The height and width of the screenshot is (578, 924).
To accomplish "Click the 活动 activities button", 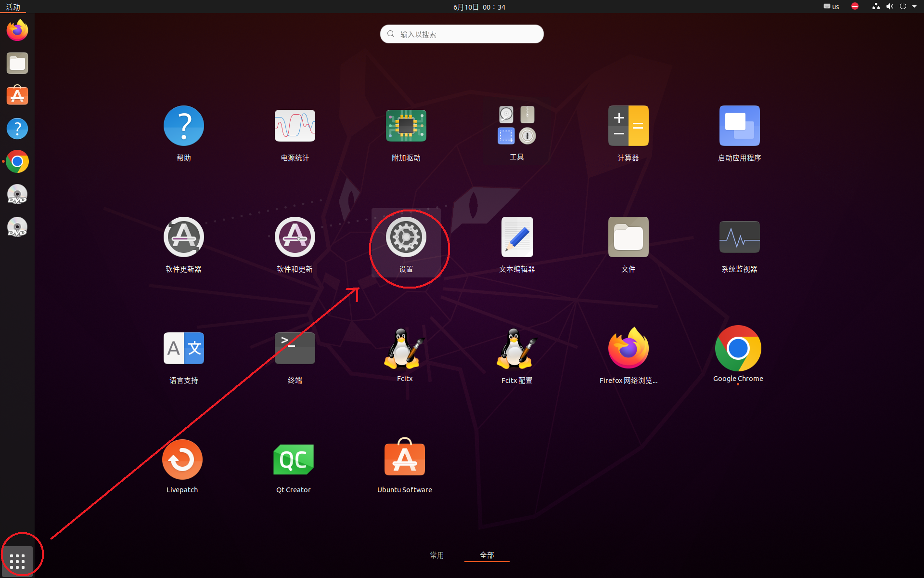I will pyautogui.click(x=13, y=7).
